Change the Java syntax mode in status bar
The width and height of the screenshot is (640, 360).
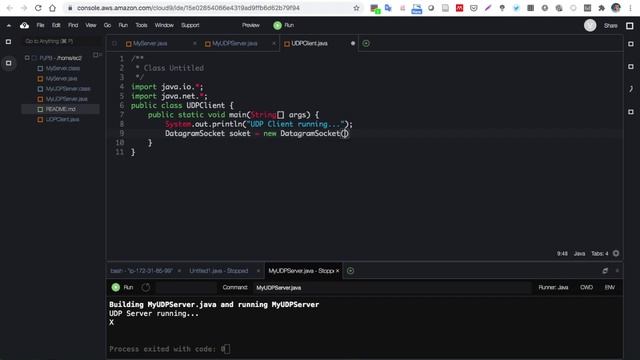point(579,253)
